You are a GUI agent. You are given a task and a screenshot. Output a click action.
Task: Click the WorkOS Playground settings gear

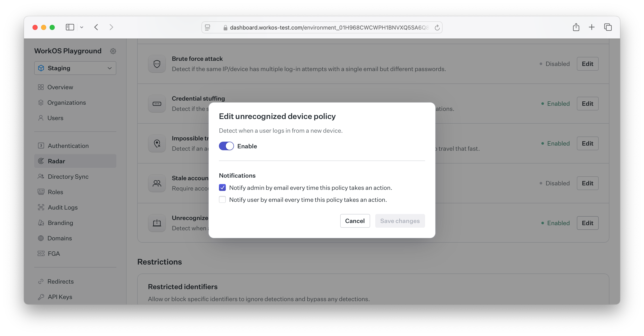tap(113, 51)
